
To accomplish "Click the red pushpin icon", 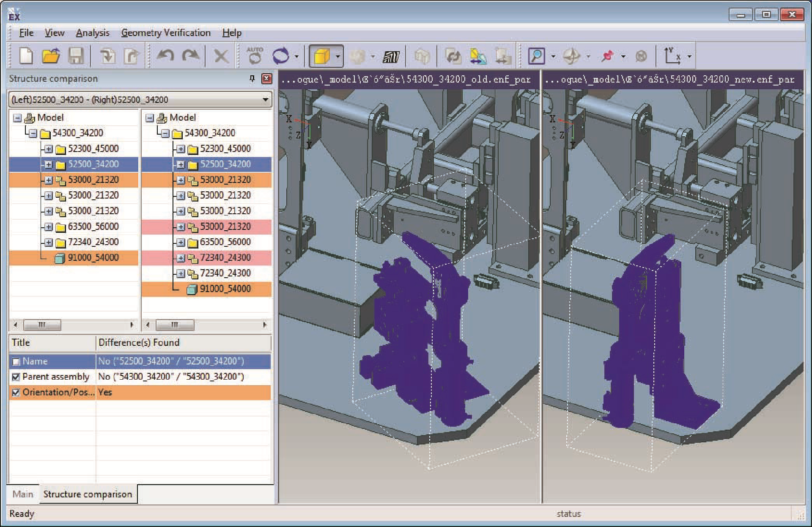I will pos(607,56).
